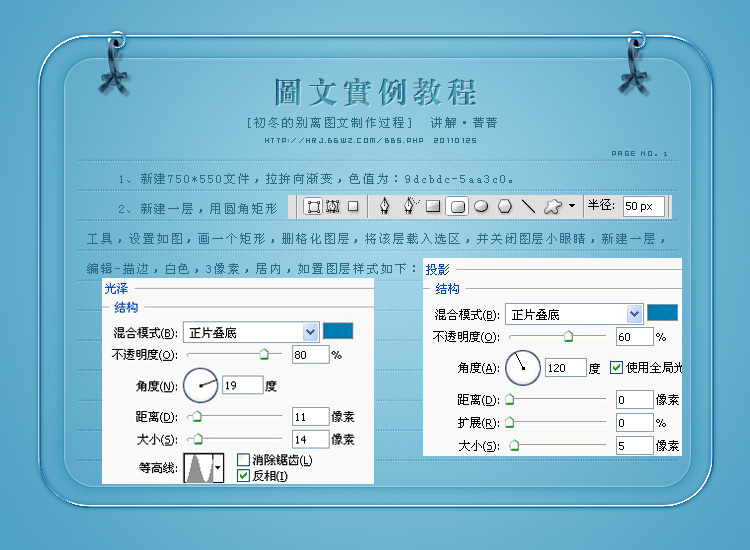This screenshot has width=750, height=550.
Task: Click Drop Shadow size slider handle
Action: [x=514, y=445]
